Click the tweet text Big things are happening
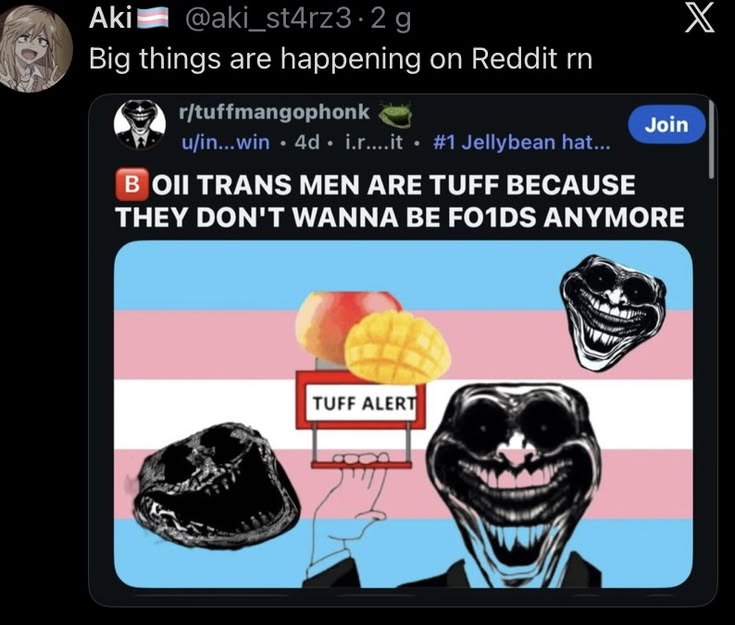Image resolution: width=735 pixels, height=625 pixels. [341, 60]
